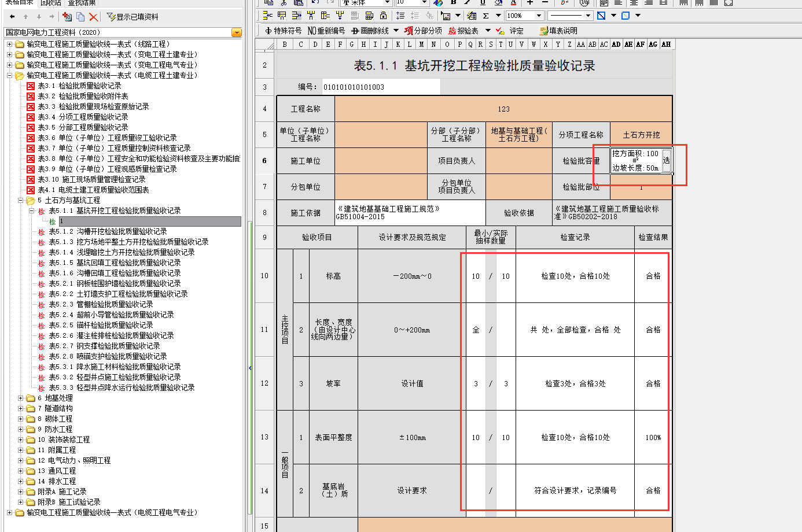This screenshot has width=802, height=532.
Task: Collapse the 5 土石方与基坑工程 folder
Action: pos(20,200)
